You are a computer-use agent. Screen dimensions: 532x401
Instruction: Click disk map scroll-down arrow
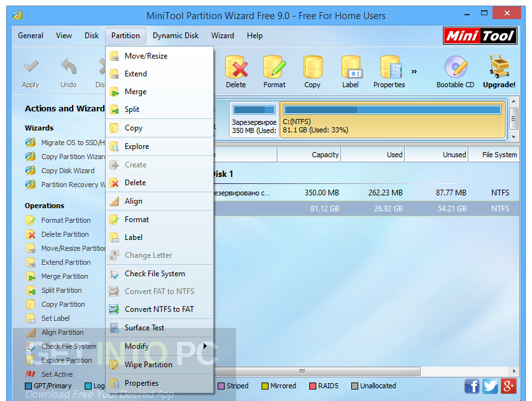[x=514, y=137]
